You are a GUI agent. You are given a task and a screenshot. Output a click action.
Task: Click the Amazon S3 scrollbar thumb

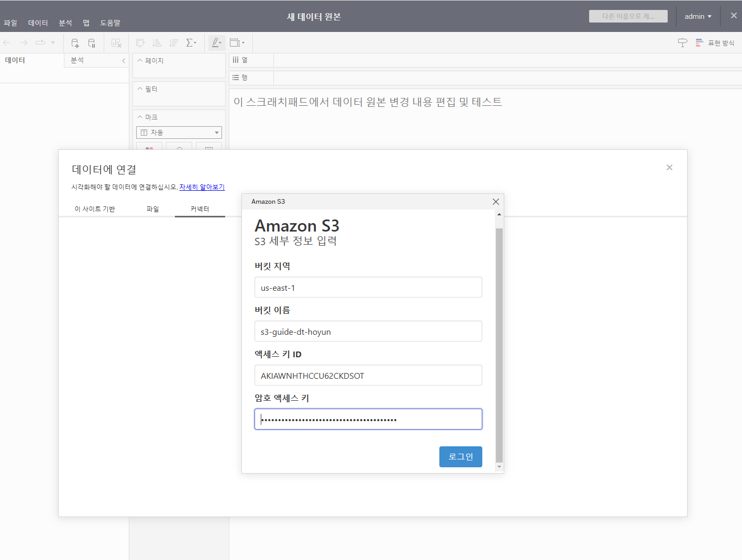click(x=499, y=346)
